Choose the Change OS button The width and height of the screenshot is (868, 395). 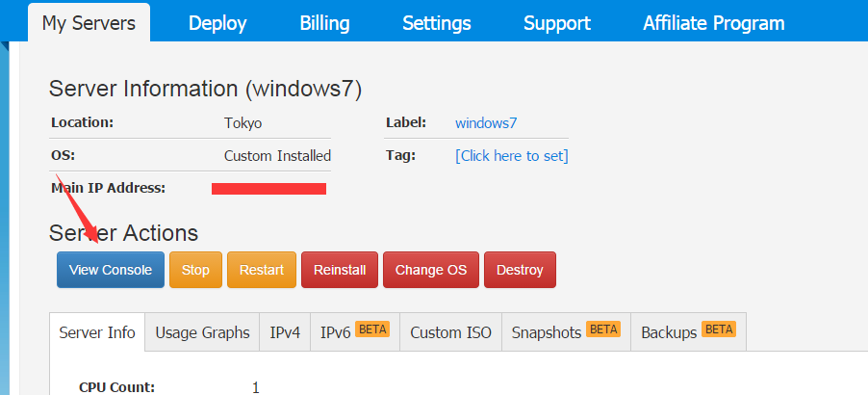(431, 270)
